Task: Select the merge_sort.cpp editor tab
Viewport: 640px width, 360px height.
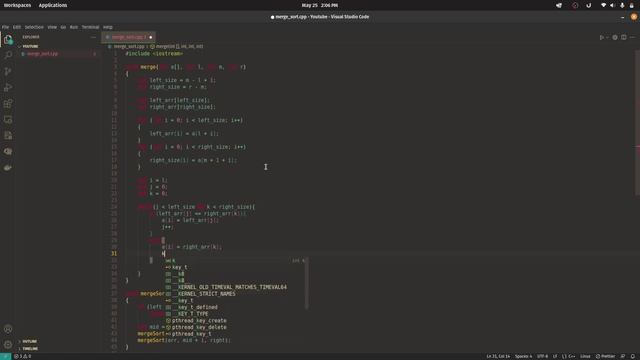Action: [x=129, y=37]
